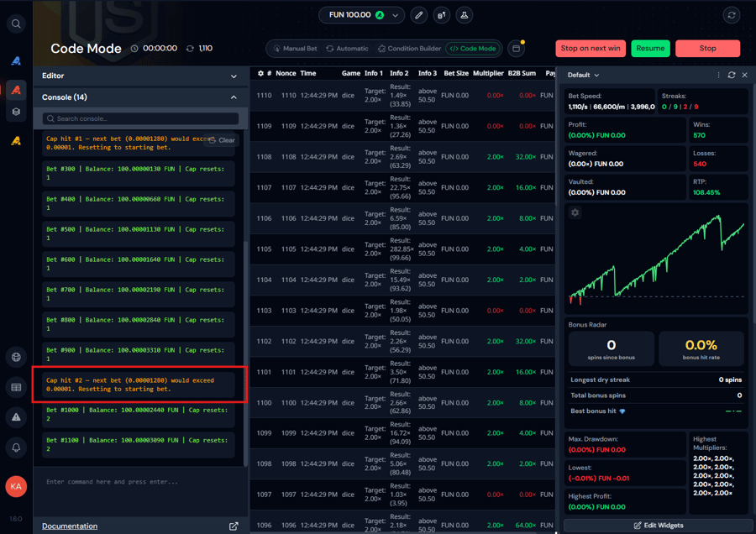756x534 pixels.
Task: Click the Max. Drawdown stat
Action: [x=625, y=444]
